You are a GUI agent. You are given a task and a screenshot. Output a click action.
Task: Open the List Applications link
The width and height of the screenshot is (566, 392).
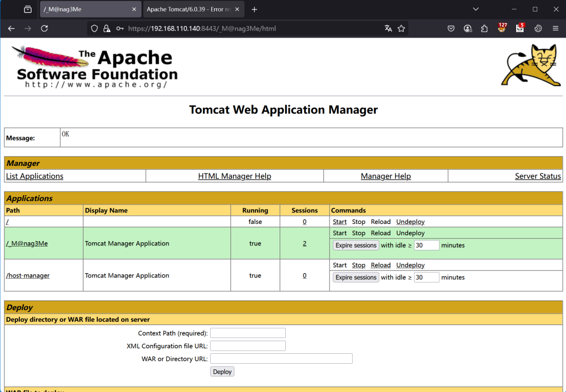tap(35, 176)
